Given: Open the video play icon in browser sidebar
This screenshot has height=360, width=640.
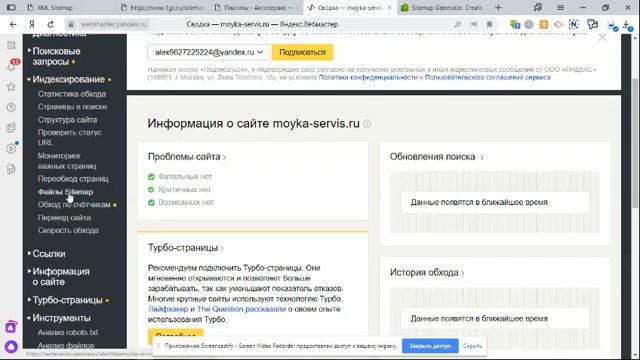Looking at the screenshot, I should tap(11, 148).
